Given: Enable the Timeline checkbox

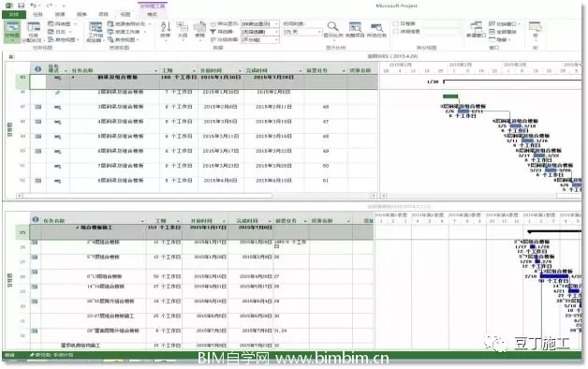Looking at the screenshot, I should click(395, 23).
